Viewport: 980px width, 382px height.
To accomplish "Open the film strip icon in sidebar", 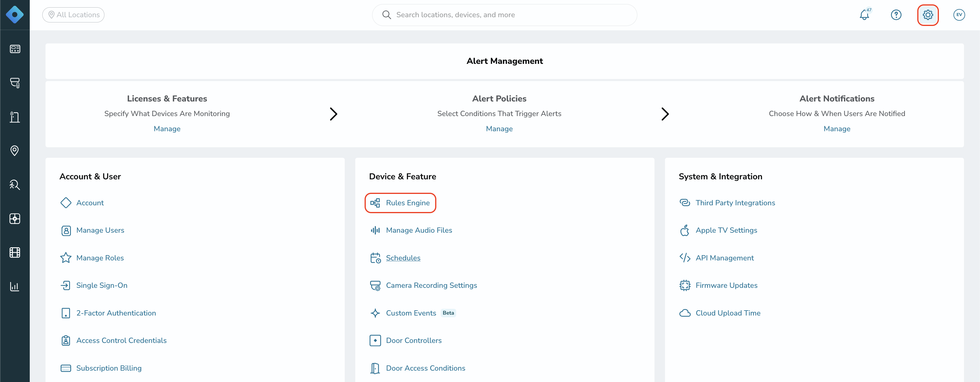I will point(15,253).
